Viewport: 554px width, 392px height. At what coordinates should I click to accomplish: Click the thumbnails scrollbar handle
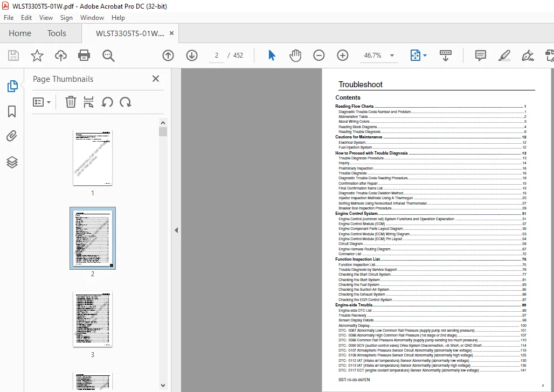point(163,132)
